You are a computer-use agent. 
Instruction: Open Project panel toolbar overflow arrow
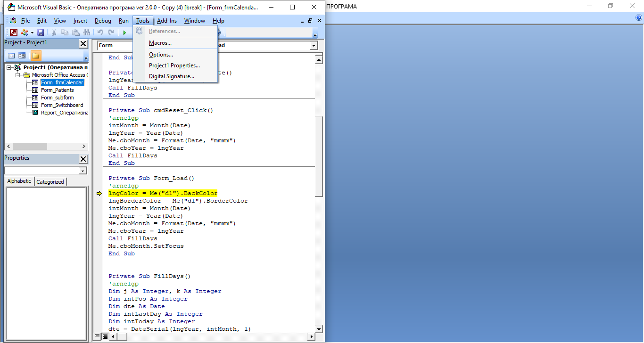pos(86,57)
